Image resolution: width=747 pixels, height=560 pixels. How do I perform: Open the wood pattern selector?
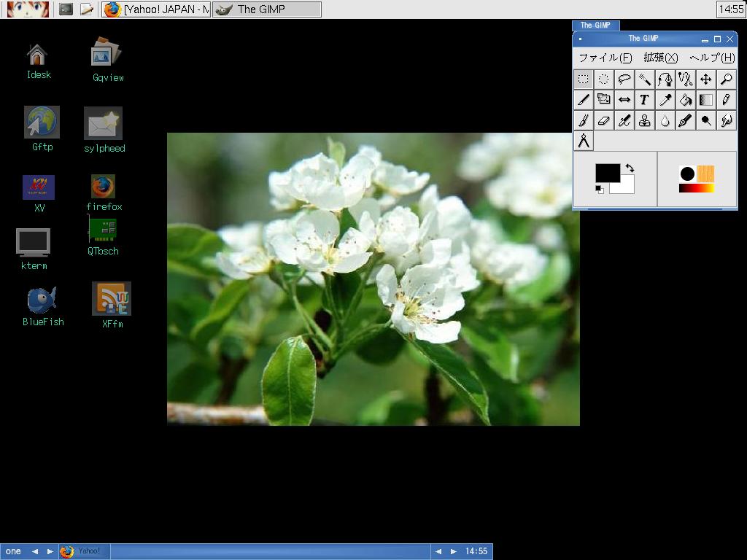pos(705,174)
